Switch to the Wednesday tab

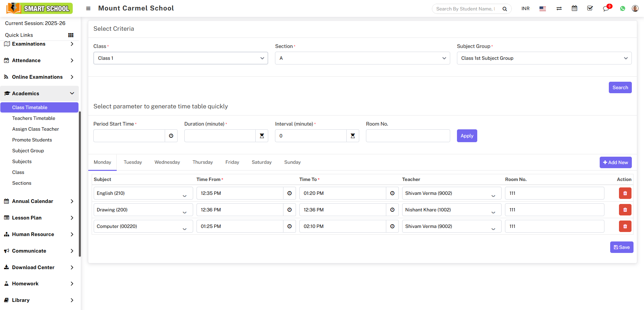(167, 162)
